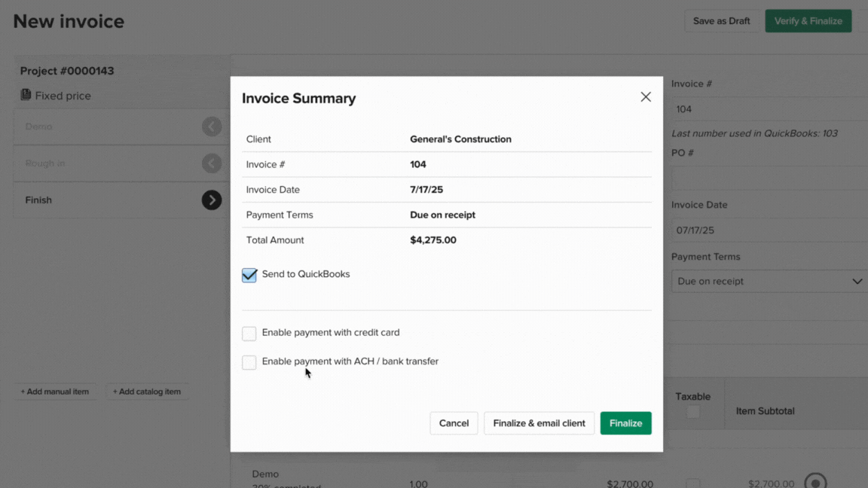Click the circular options icon next to $2,700.00

tap(817, 480)
